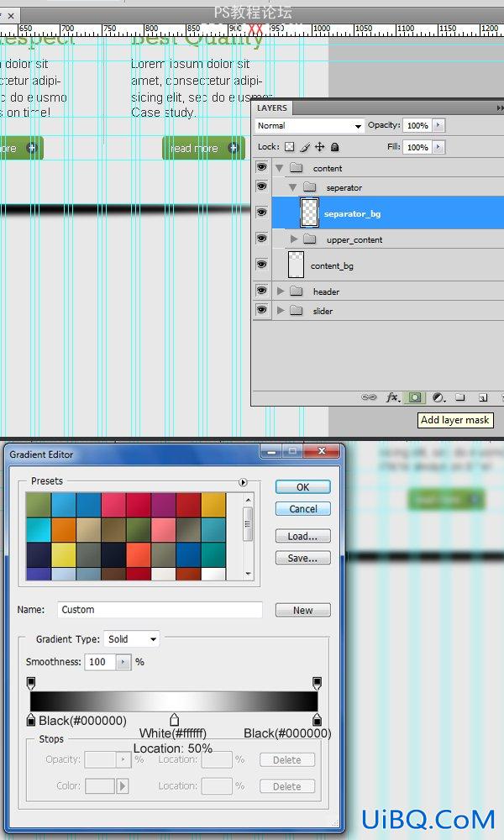Create a new group folder icon

point(460,397)
